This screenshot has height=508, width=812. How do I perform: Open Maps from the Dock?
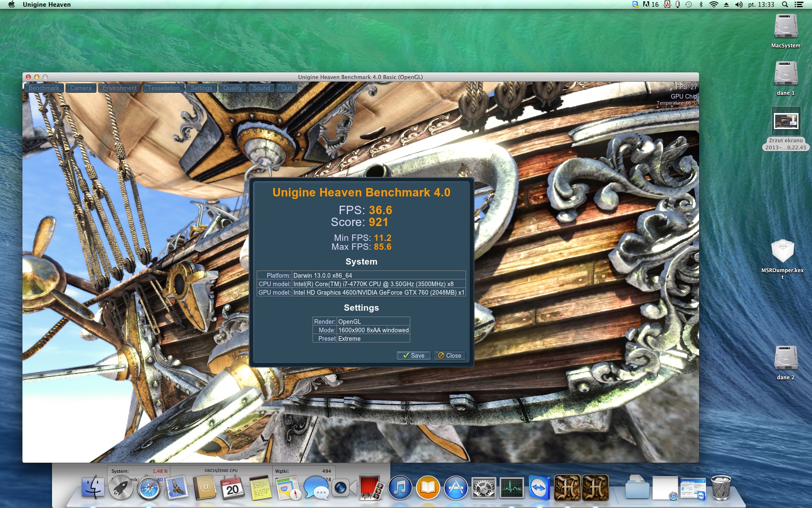click(x=288, y=488)
